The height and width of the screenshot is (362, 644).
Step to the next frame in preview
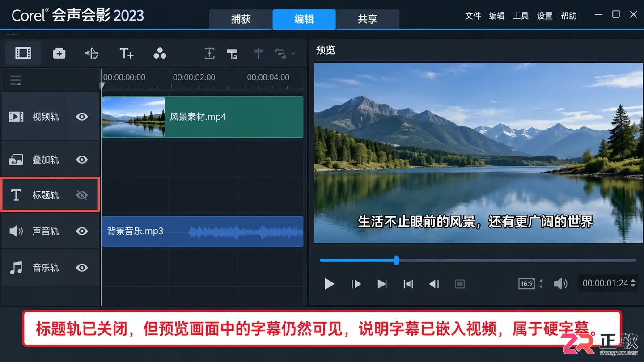[356, 284]
